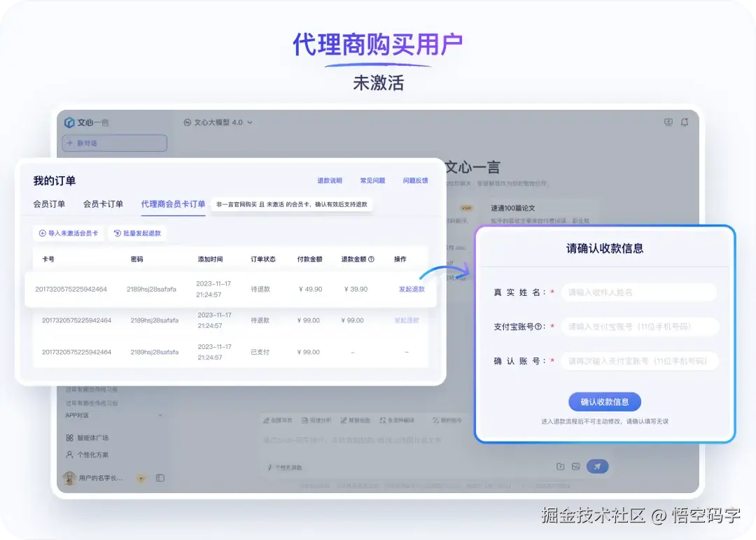Select 智慧绘图 tool above chat input
Screen dimensions: 756x540
(356, 420)
